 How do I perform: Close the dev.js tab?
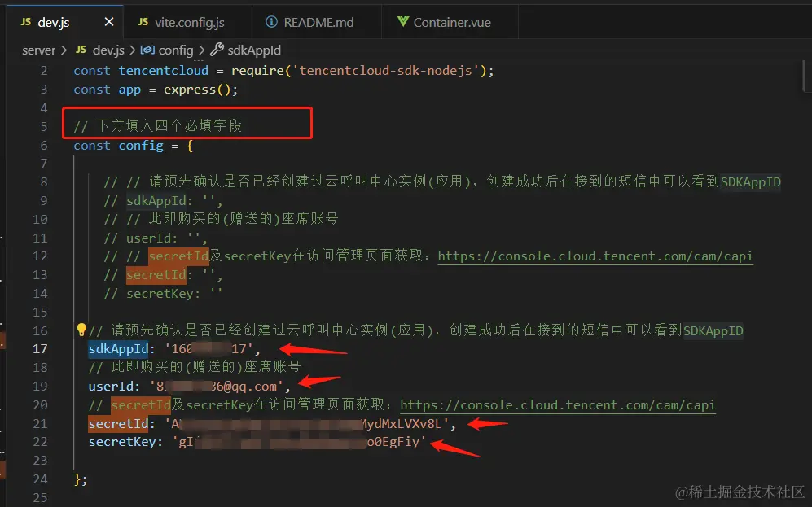(109, 22)
